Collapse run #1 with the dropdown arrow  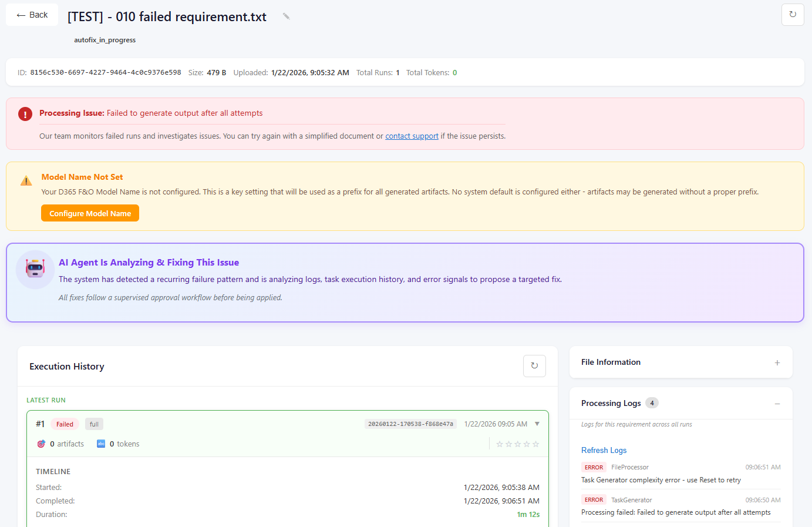537,424
